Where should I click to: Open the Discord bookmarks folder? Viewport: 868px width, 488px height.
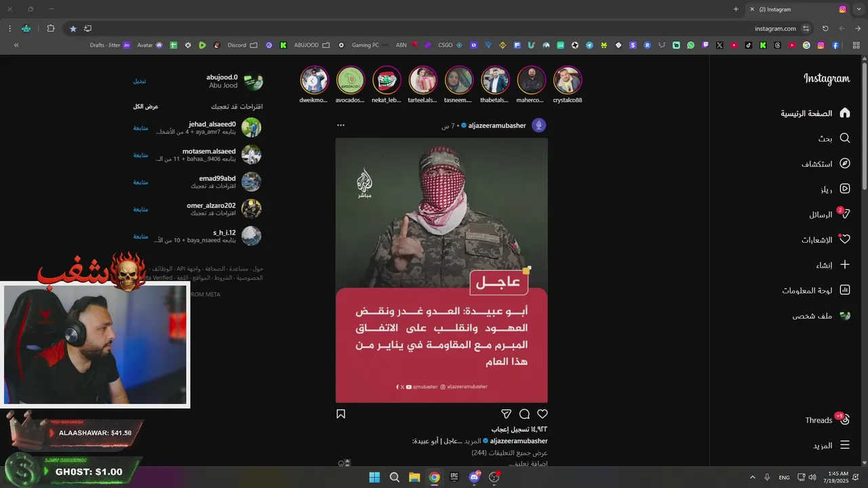(x=243, y=45)
